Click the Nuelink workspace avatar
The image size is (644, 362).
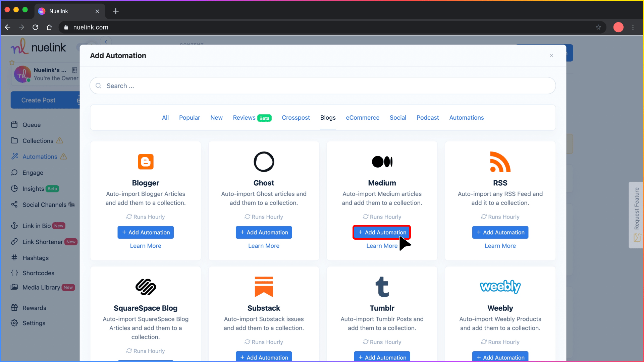coord(22,74)
